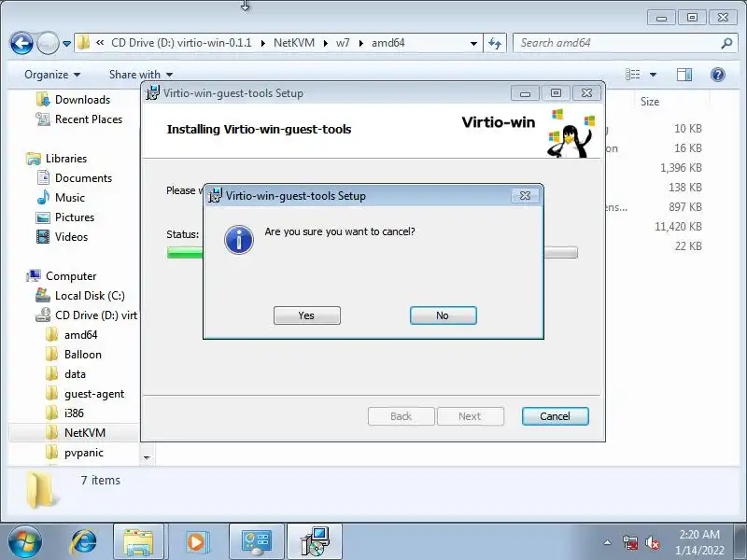Toggle the preview pane icon
The image size is (747, 560).
point(684,75)
